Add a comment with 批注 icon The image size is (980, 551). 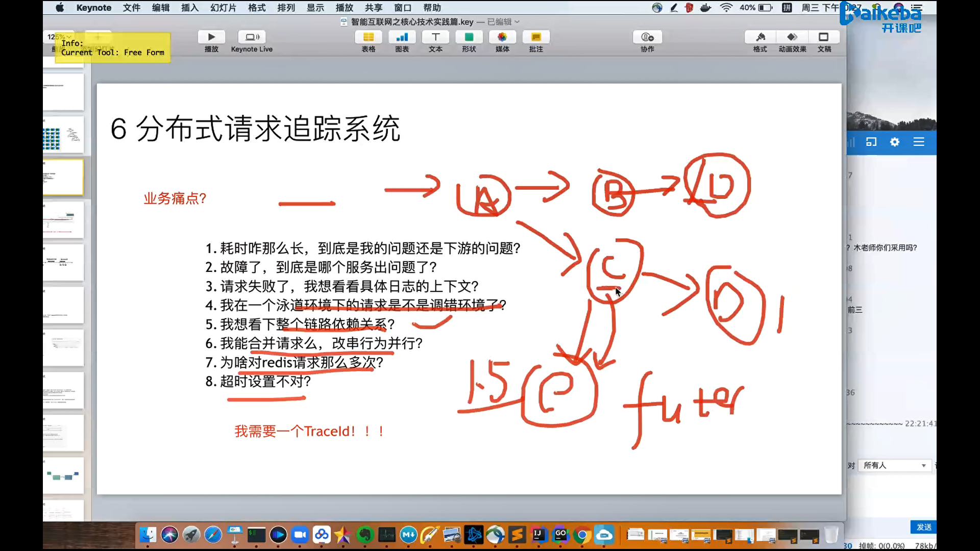(535, 37)
